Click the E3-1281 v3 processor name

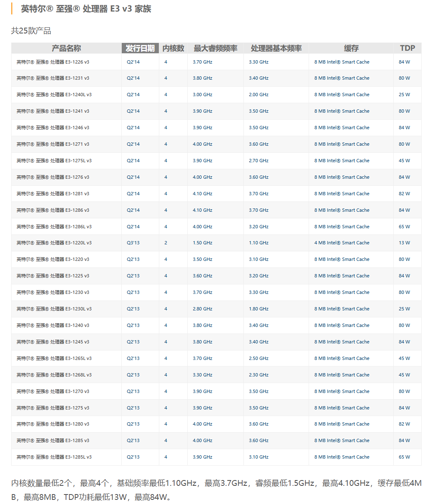pyautogui.click(x=53, y=194)
